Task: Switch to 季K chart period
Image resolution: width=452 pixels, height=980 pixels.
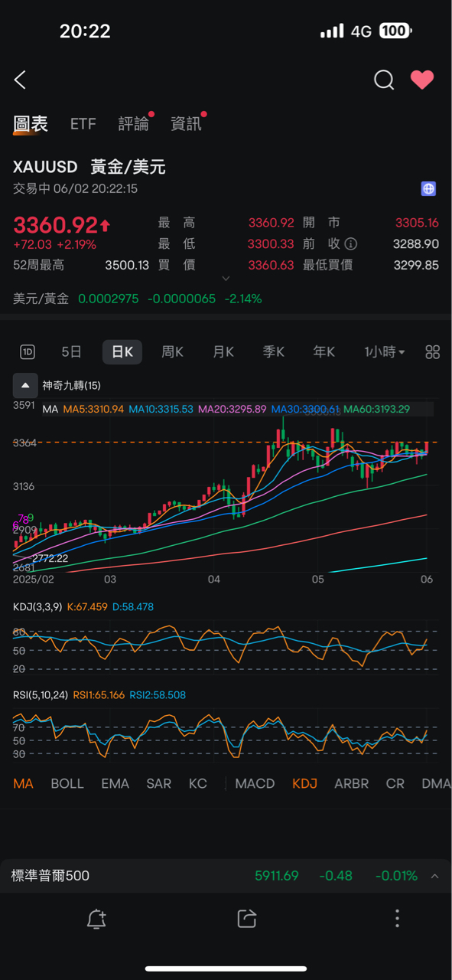Action: coord(274,352)
